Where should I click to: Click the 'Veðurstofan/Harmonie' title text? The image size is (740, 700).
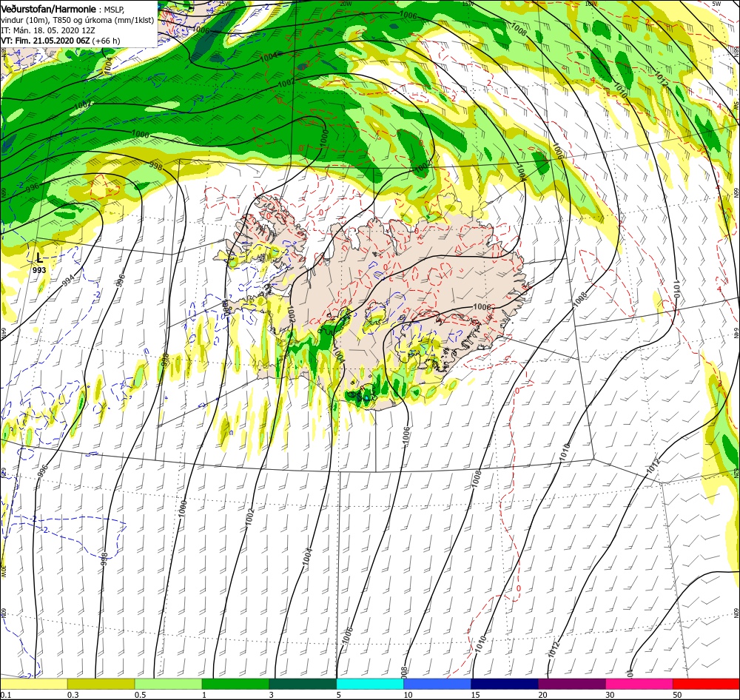coord(49,9)
